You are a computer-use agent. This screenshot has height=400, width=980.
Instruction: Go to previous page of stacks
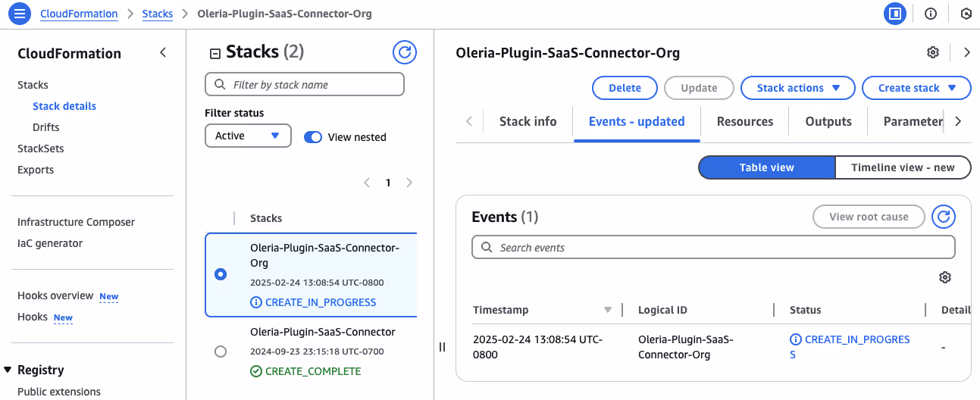pos(367,183)
